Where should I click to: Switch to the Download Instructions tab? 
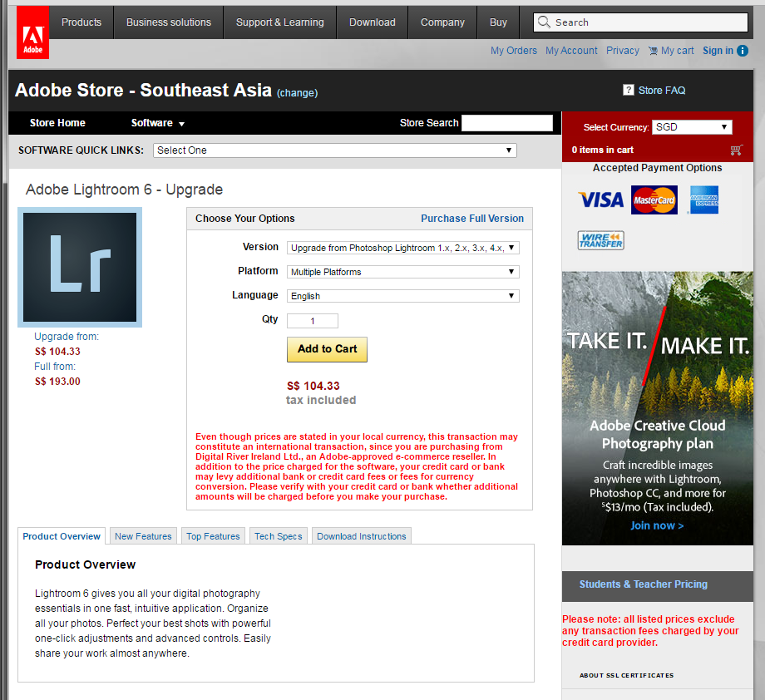(362, 536)
